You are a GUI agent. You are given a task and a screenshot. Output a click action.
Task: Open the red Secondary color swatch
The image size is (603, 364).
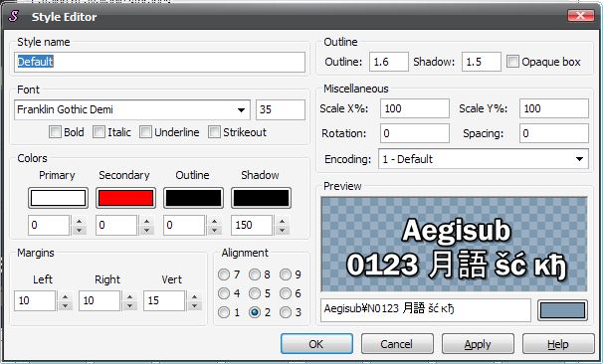(125, 198)
